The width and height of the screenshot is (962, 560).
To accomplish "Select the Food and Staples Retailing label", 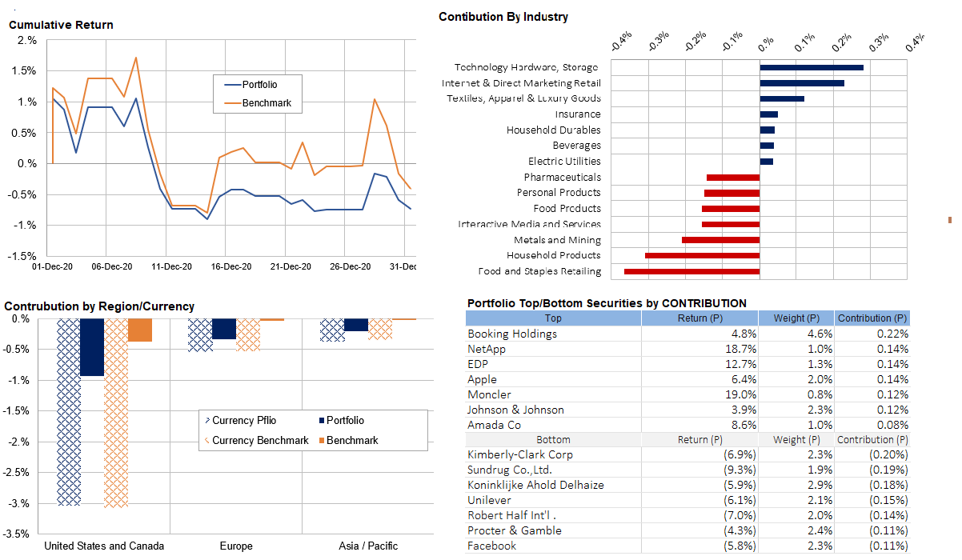I will point(539,271).
